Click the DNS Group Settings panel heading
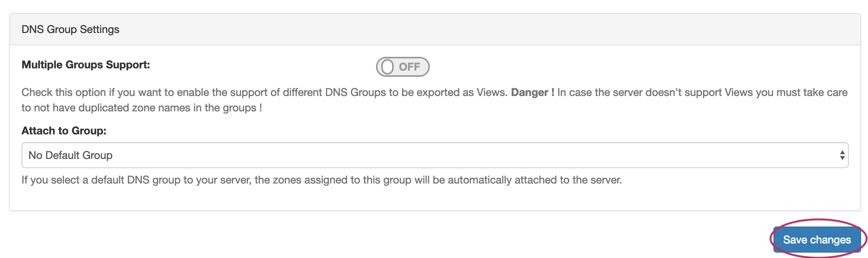 tap(70, 30)
